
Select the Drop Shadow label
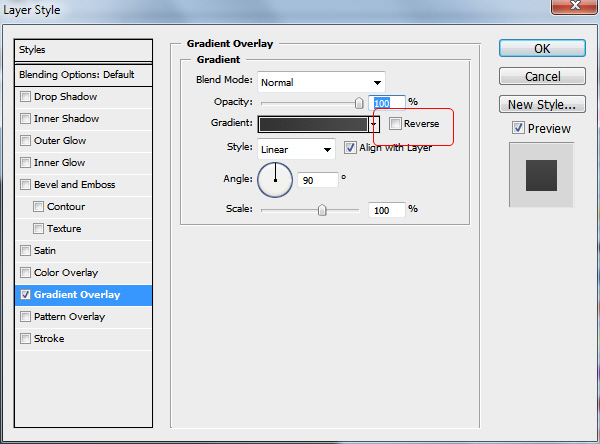tap(65, 96)
